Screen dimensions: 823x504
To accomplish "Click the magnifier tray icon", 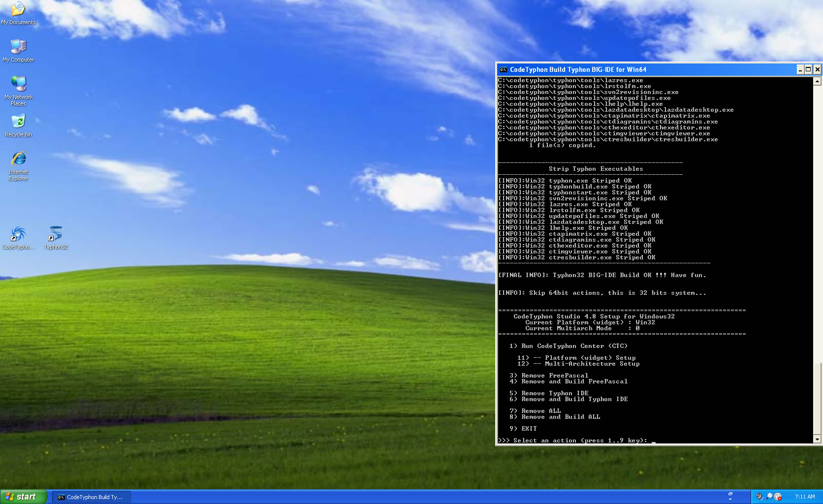I will (x=769, y=497).
